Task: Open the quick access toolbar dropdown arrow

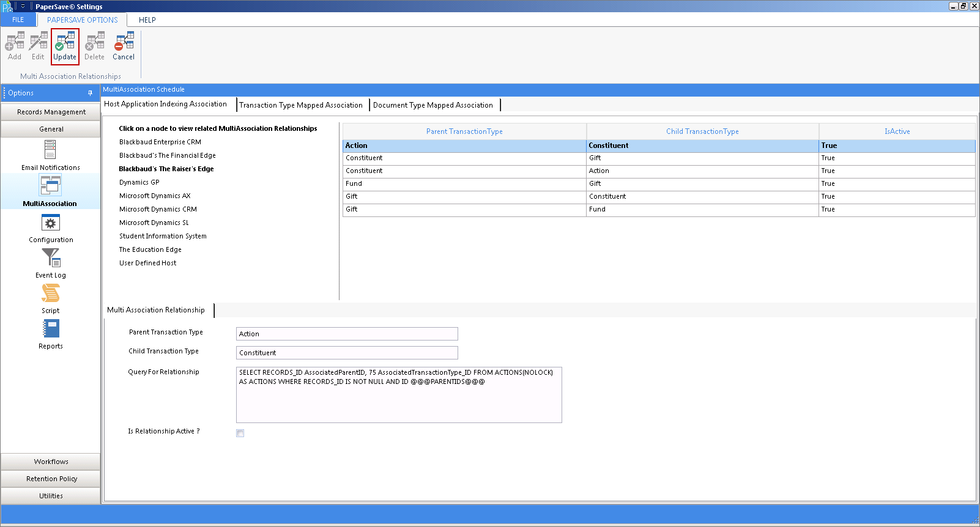Action: [23, 7]
